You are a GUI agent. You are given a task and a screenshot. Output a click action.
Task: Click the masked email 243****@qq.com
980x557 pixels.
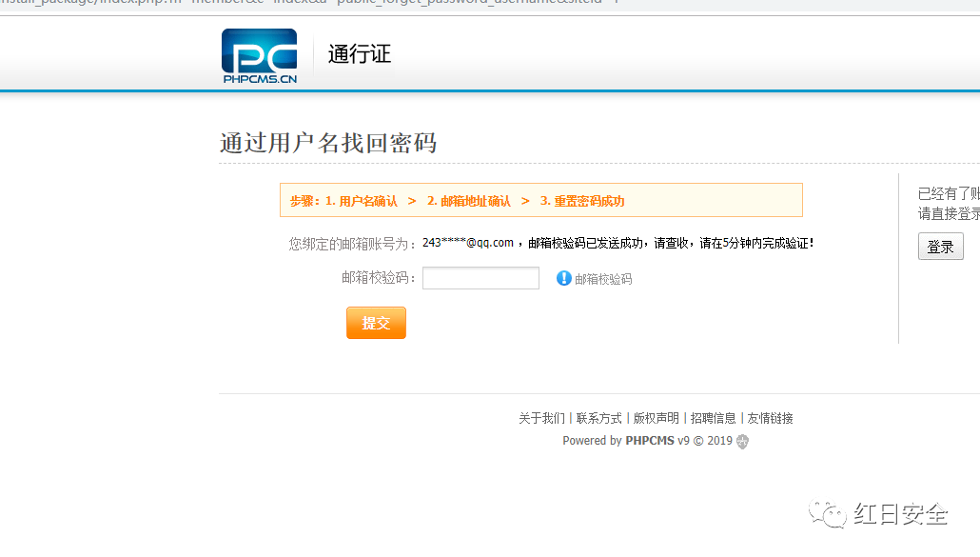point(468,243)
